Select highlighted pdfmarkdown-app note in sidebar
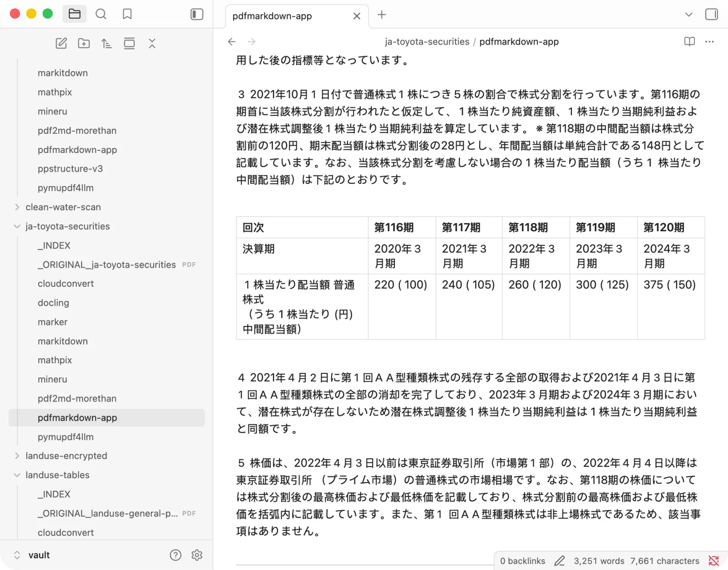This screenshot has height=570, width=728. point(106,417)
